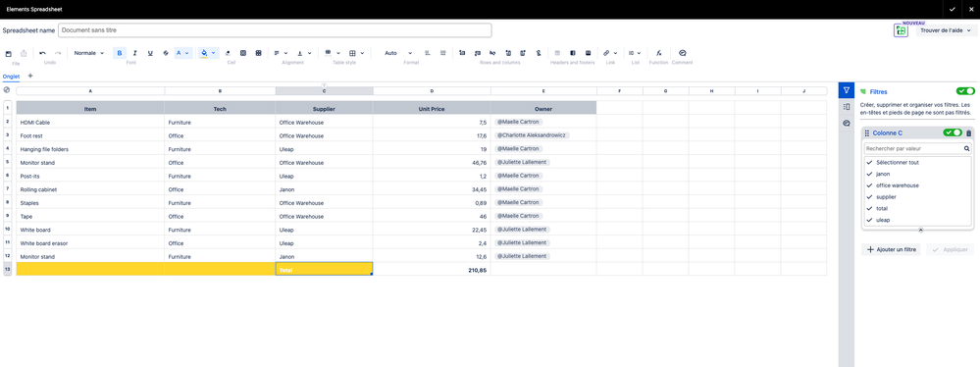The width and height of the screenshot is (980, 367).
Task: Confirm with the checkmark at top right
Action: click(952, 10)
